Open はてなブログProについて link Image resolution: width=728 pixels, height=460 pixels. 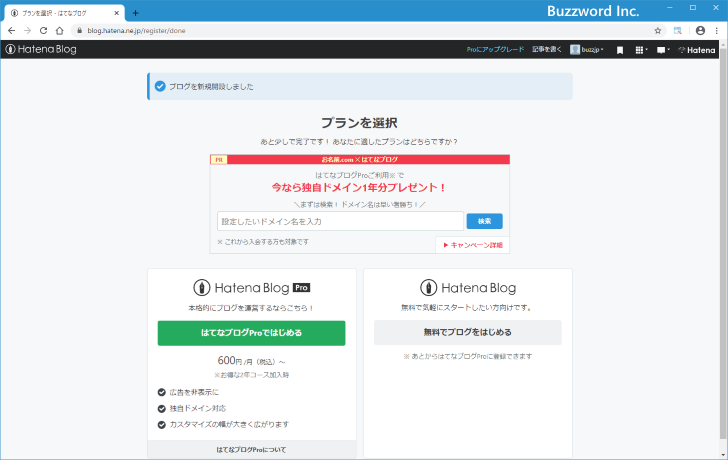coord(252,449)
